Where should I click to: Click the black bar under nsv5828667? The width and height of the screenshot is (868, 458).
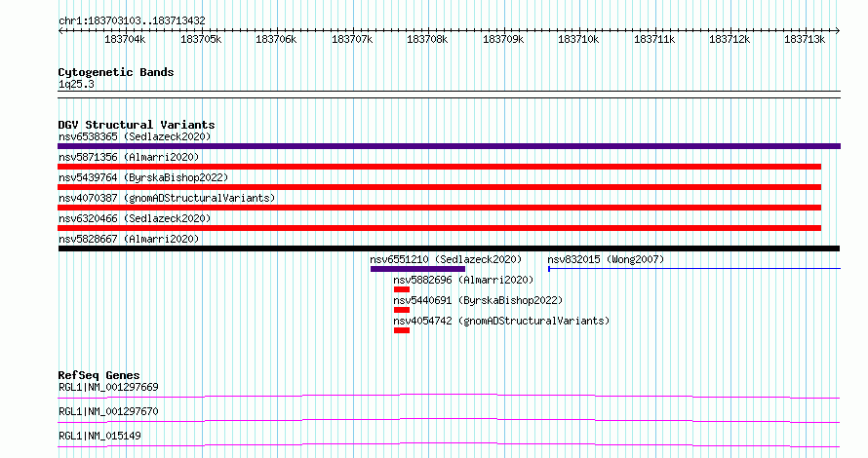pyautogui.click(x=449, y=248)
